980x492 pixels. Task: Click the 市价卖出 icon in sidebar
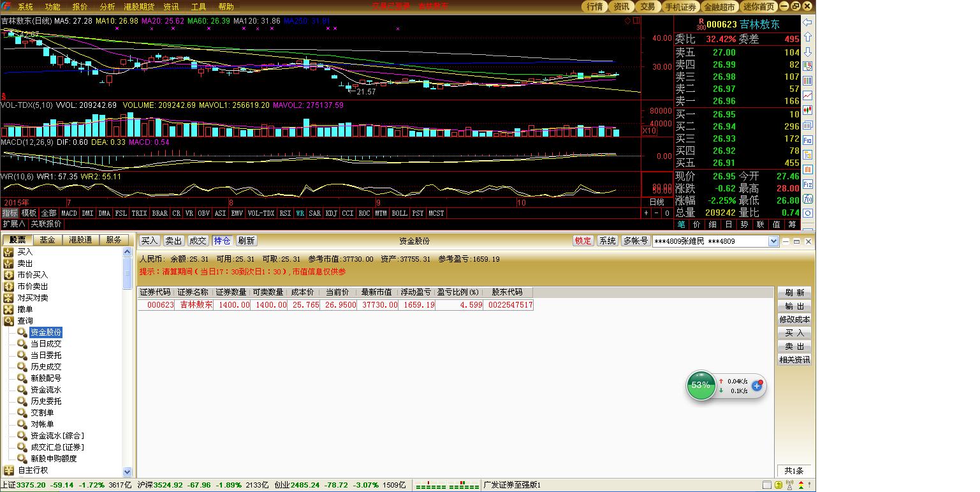(x=8, y=287)
